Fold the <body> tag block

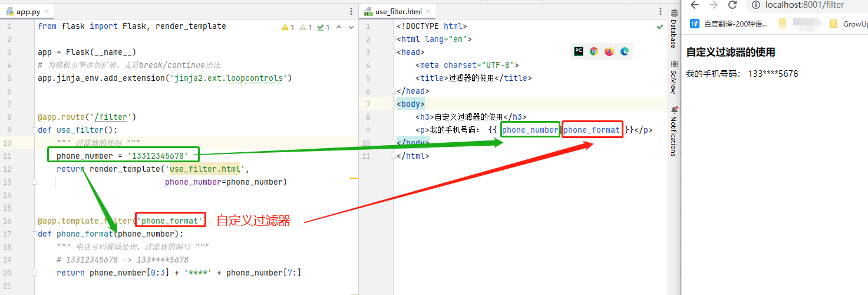point(393,104)
